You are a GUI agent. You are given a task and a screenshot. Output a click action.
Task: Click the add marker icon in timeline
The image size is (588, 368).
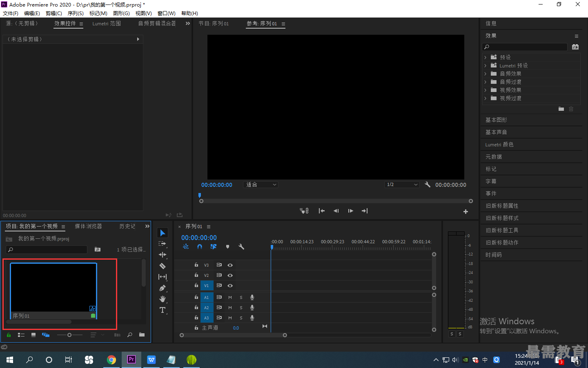(x=227, y=247)
